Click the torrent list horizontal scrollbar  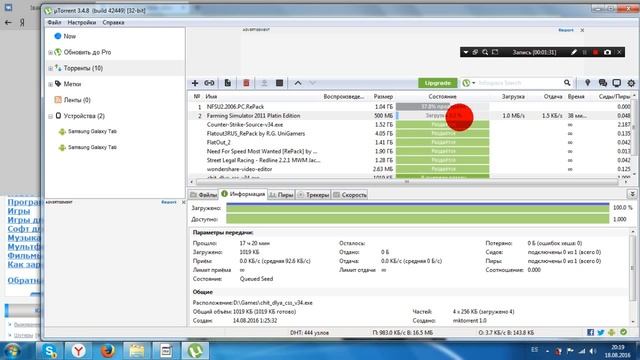click(x=407, y=182)
